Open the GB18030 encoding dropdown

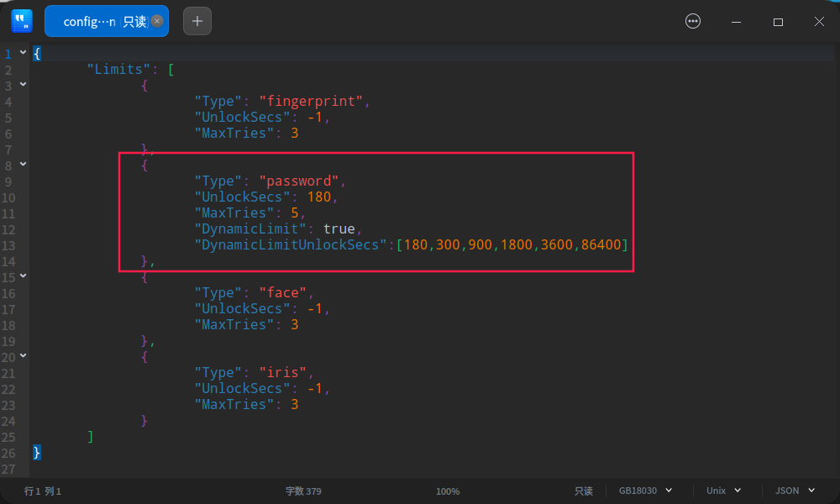pyautogui.click(x=644, y=491)
